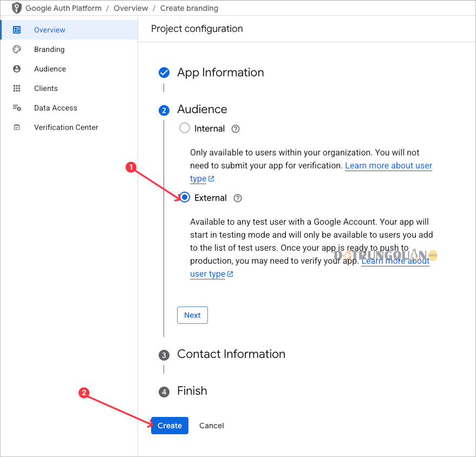Click the external-link icon after 'user type'
Image resolution: width=476 pixels, height=457 pixels.
230,274
